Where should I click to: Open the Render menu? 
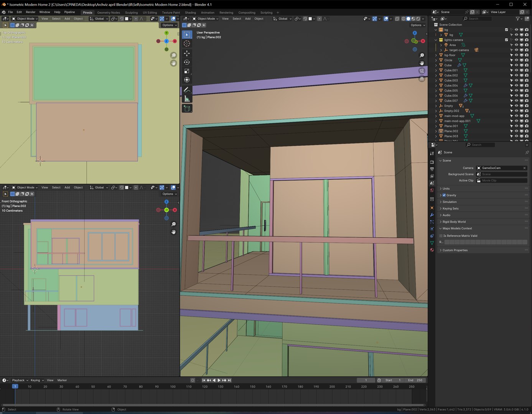click(30, 12)
